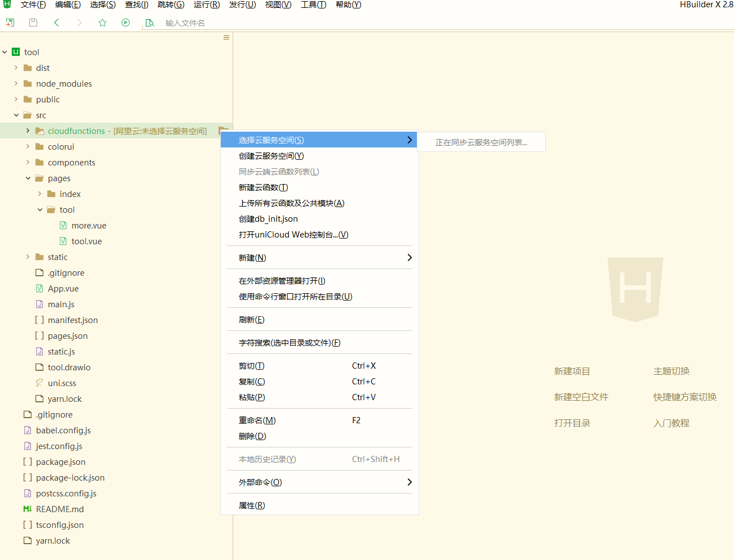Click the 新建空白文件 link
This screenshot has height=560, width=734.
581,397
